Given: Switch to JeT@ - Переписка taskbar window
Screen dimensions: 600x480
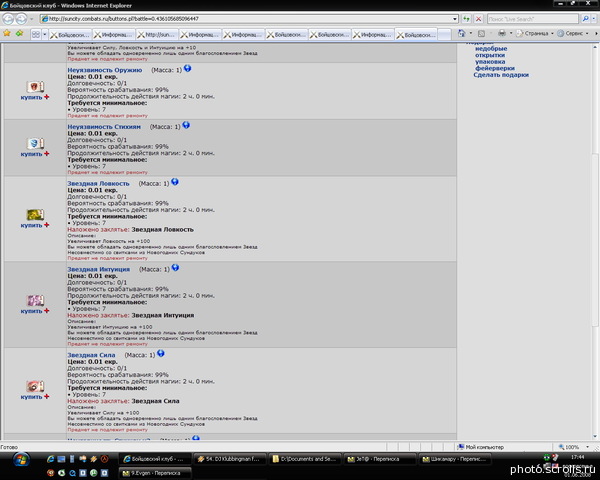Looking at the screenshot, I should [380, 459].
